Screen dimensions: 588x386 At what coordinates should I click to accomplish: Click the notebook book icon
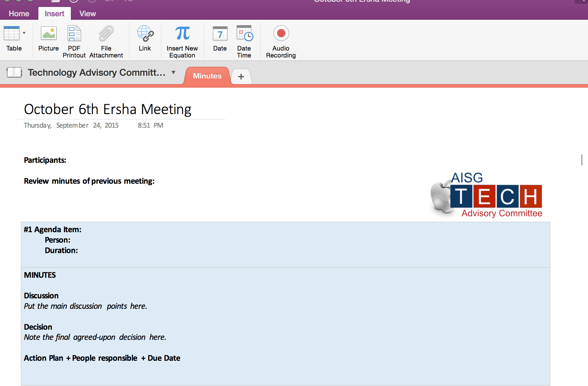tap(14, 73)
